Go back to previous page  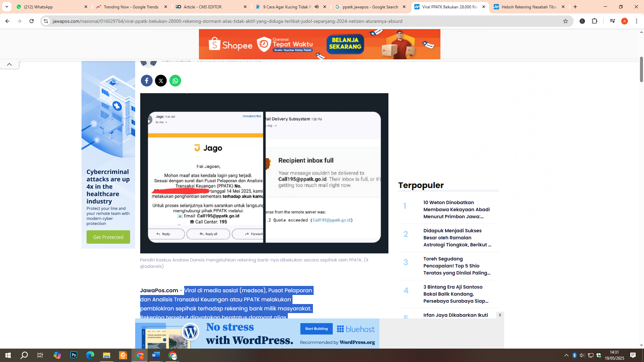pos(7,21)
